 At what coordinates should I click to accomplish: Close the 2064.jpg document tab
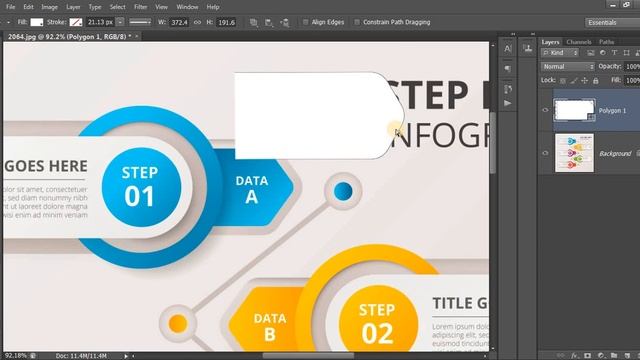tap(137, 36)
